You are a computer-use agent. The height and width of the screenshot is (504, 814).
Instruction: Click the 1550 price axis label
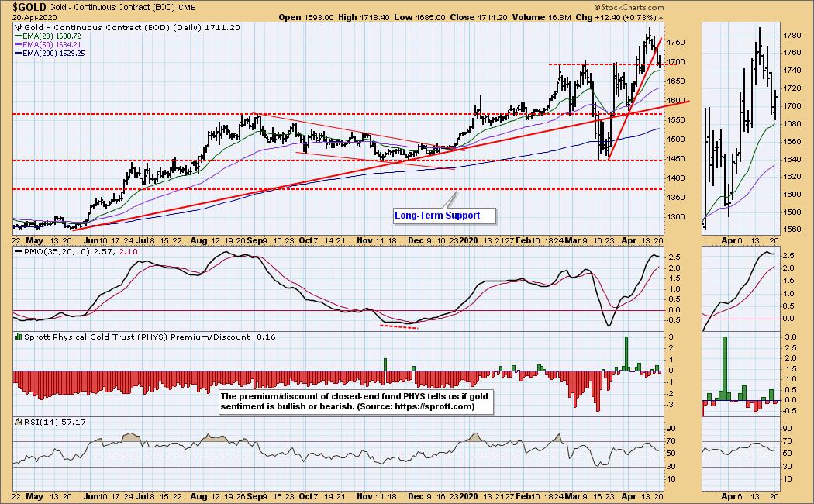[676, 120]
